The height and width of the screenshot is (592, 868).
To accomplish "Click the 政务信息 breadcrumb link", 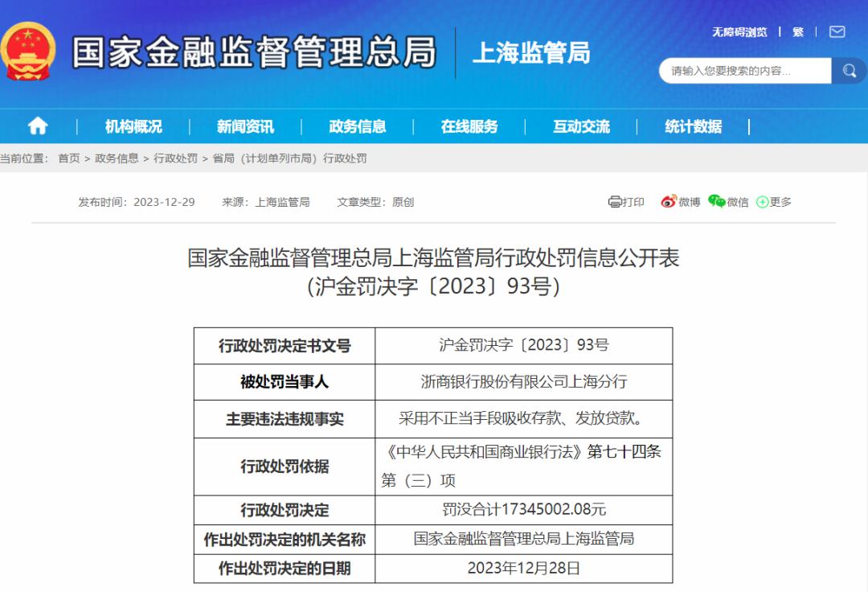I will point(117,158).
